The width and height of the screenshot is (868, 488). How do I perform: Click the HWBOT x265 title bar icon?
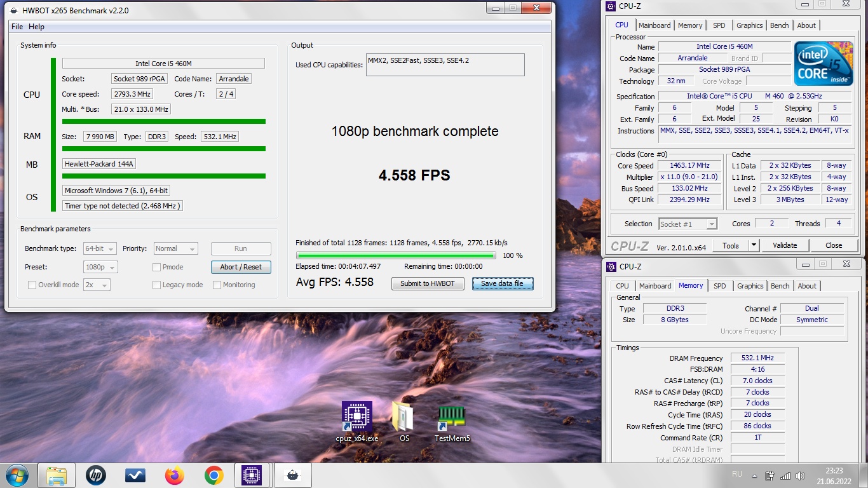point(13,11)
